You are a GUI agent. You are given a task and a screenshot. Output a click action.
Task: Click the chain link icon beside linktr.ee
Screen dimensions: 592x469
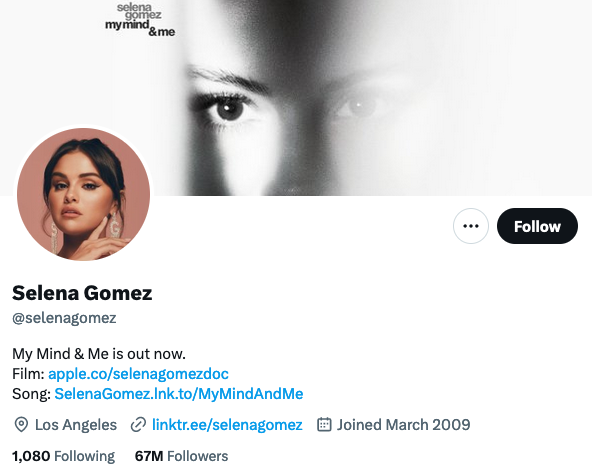[138, 425]
